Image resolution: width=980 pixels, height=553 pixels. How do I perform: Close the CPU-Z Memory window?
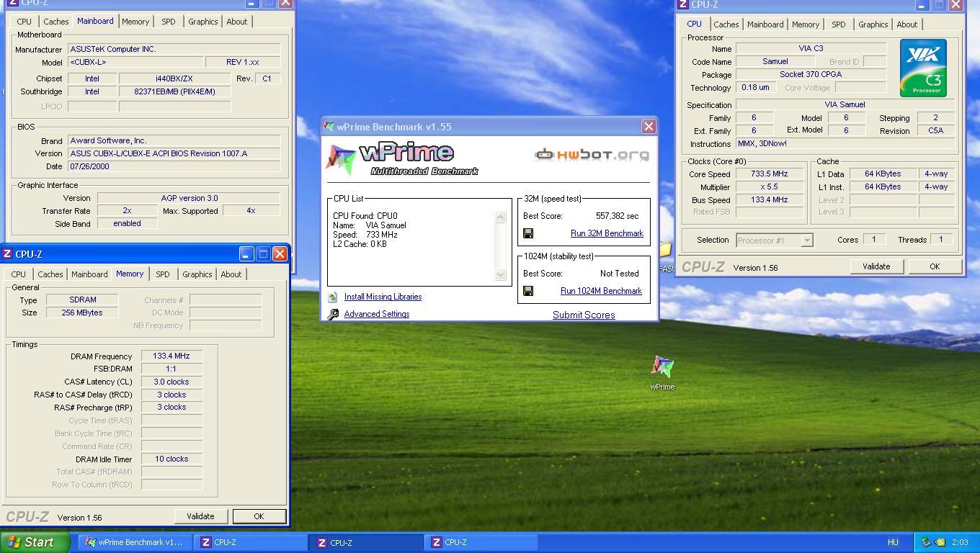[280, 253]
